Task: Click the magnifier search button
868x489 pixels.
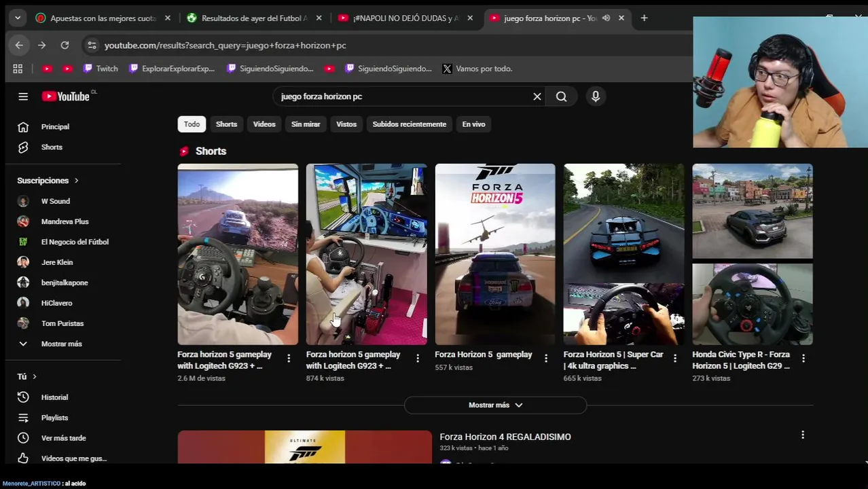Action: [562, 96]
